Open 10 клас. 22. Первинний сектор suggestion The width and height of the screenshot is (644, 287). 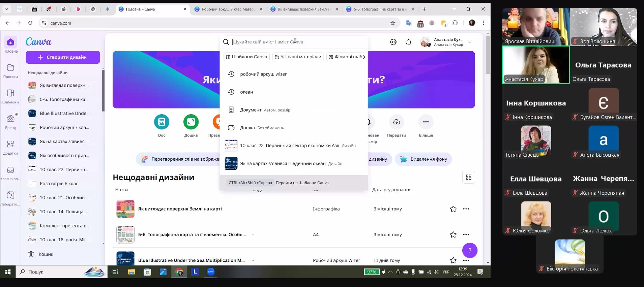coord(294,146)
